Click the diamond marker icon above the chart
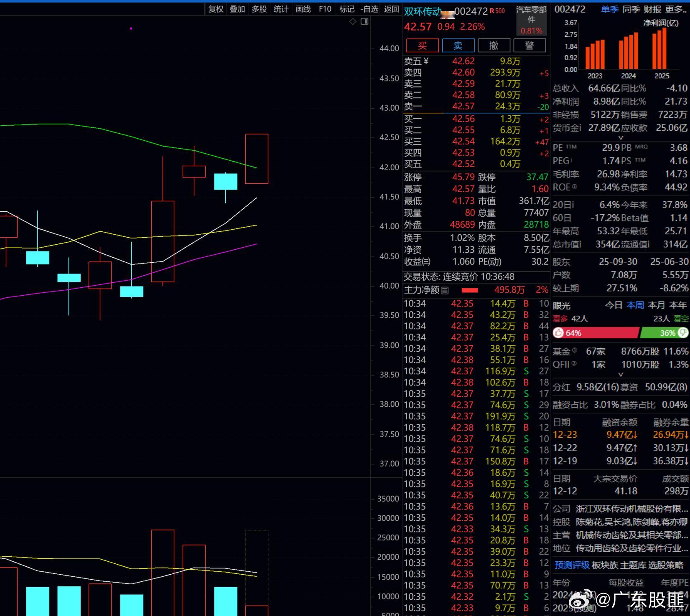 point(353,21)
